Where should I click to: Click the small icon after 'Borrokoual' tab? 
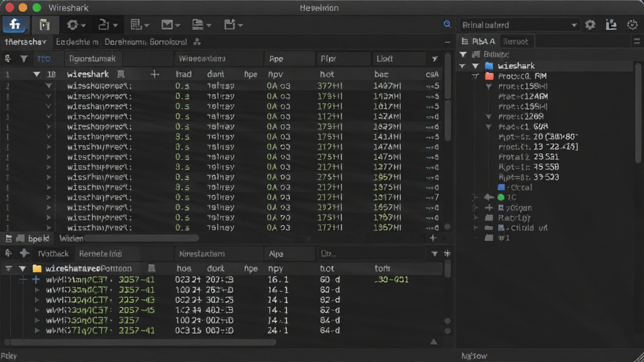(197, 41)
